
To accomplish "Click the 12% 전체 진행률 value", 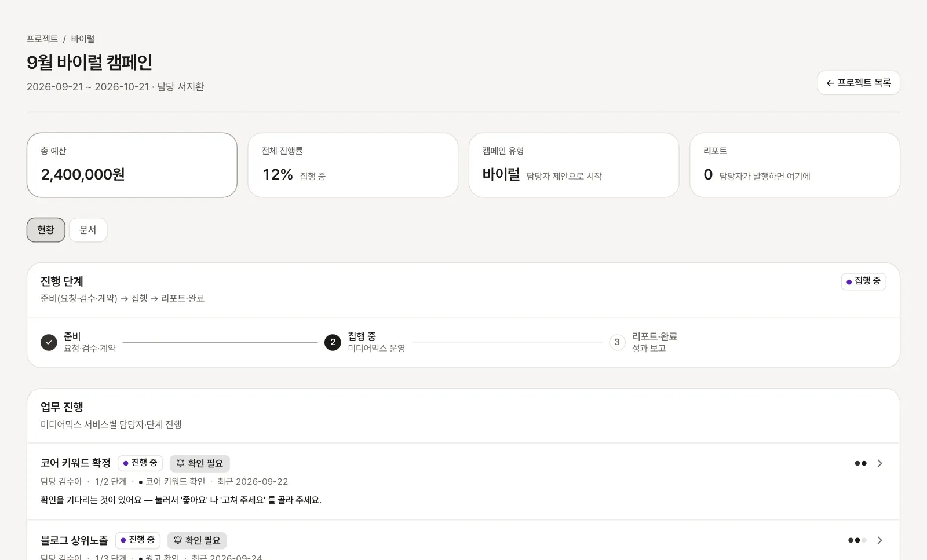I will [x=278, y=174].
